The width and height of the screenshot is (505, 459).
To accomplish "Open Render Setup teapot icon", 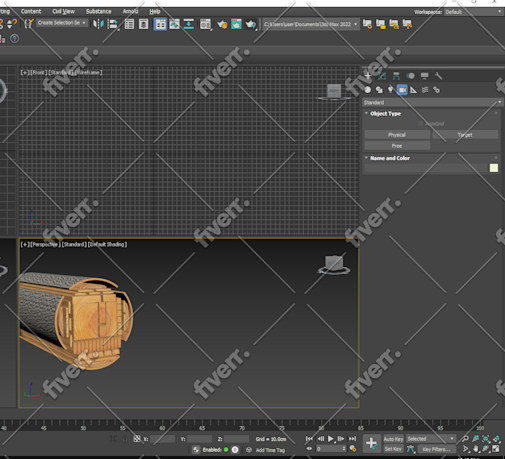I will pos(222,24).
